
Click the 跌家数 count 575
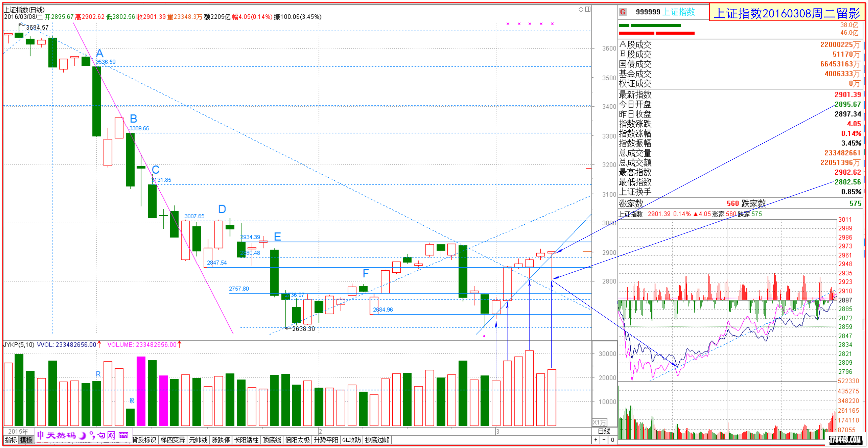point(855,204)
